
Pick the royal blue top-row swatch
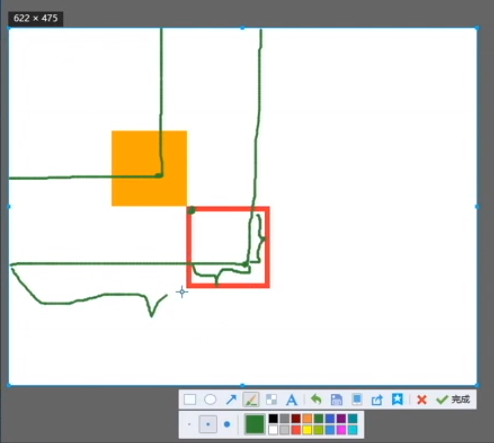tap(330, 418)
